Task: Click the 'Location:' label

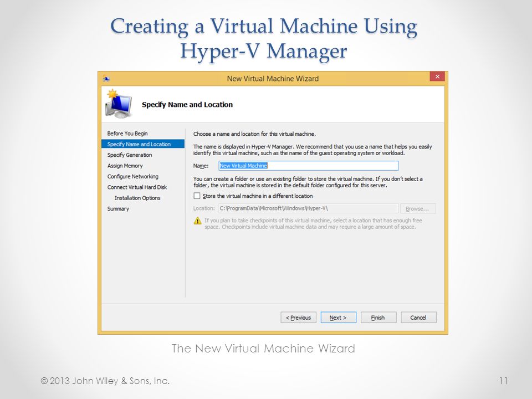Action: 204,208
